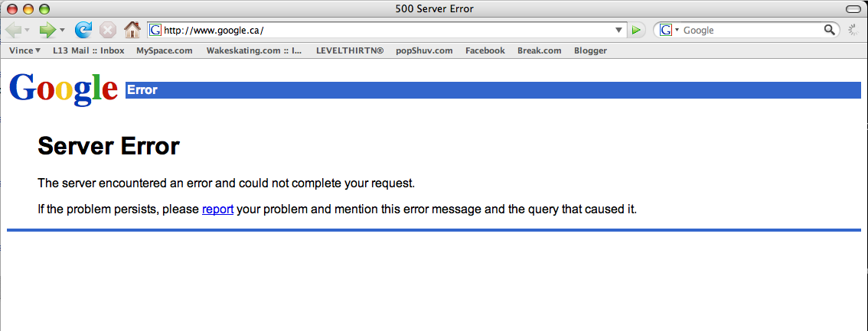Click inside the Google search field
Screen dimensions: 868x331
750,31
